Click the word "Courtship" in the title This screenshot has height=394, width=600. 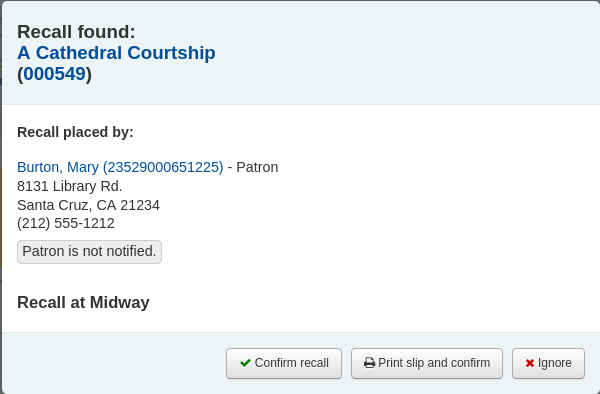tap(171, 53)
